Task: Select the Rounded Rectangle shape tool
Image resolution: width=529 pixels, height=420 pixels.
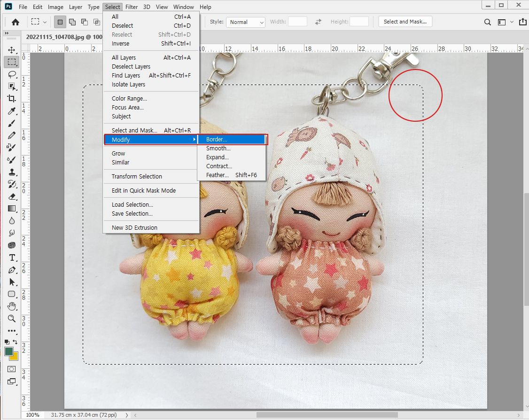Action: pos(12,294)
